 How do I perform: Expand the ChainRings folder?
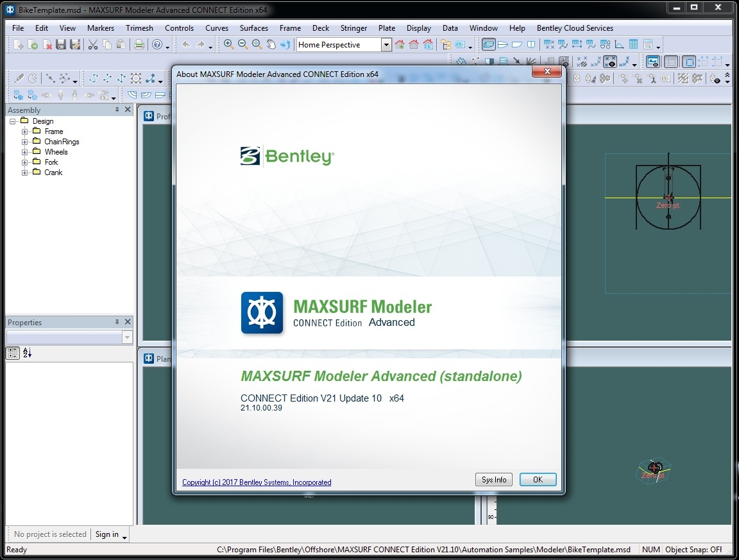(24, 142)
